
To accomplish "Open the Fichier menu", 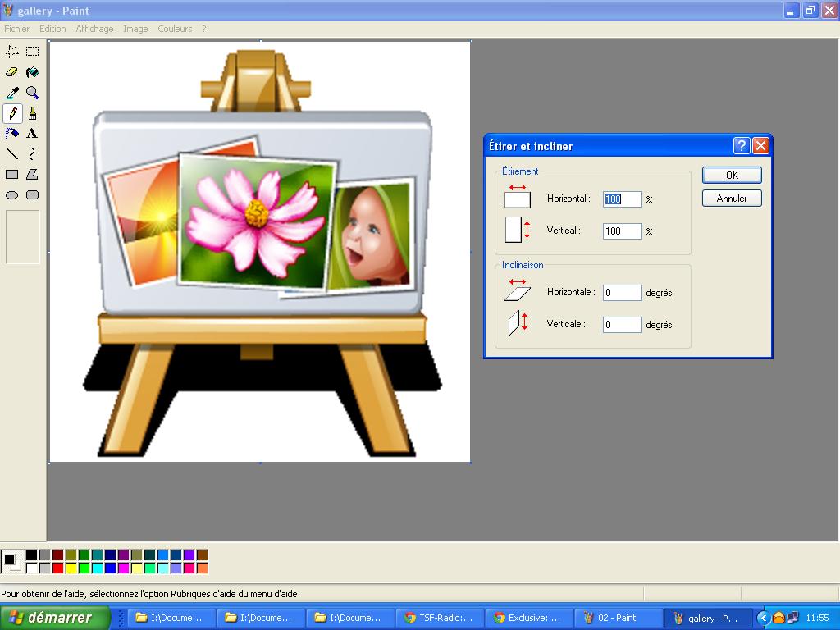I will [16, 29].
